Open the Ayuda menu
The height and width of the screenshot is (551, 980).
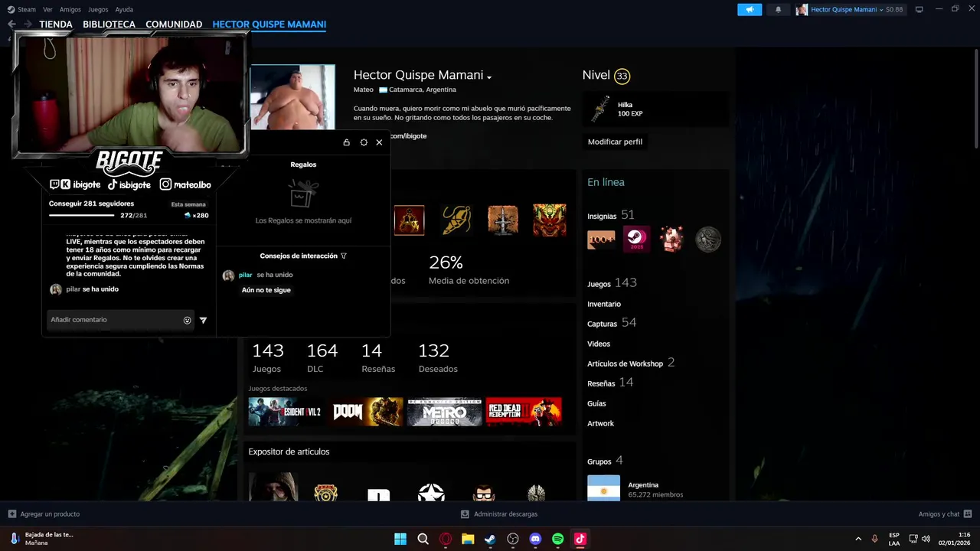[124, 9]
